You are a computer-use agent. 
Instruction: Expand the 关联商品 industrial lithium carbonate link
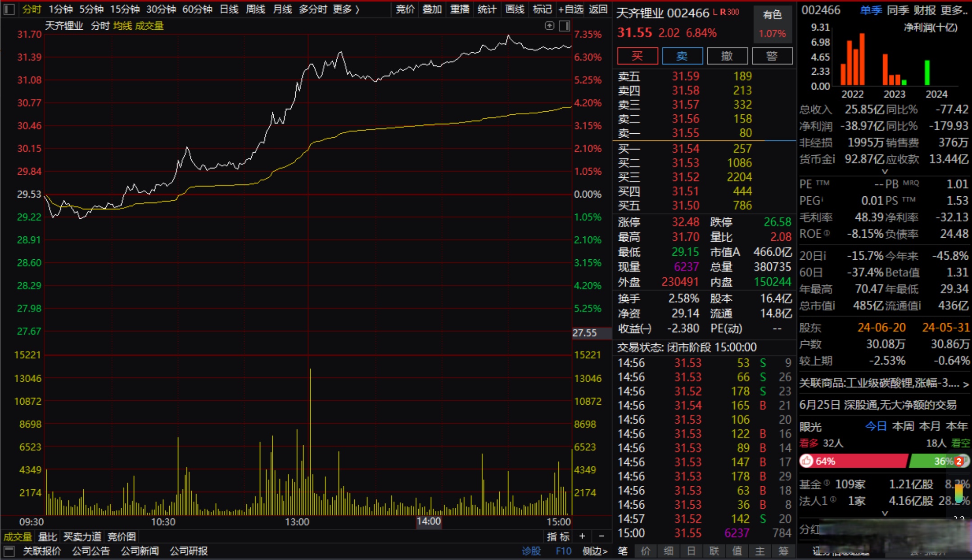[x=966, y=384]
